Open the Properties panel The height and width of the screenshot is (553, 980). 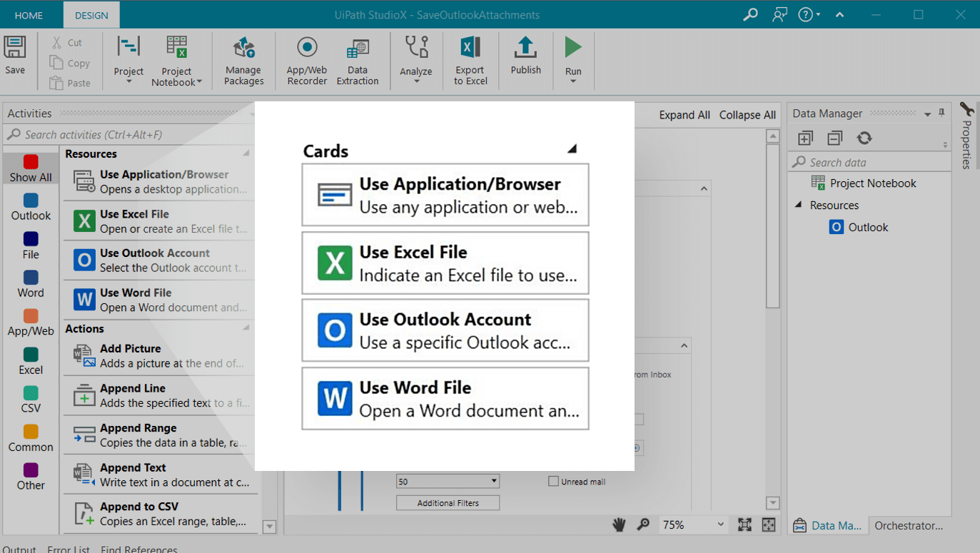coord(966,136)
